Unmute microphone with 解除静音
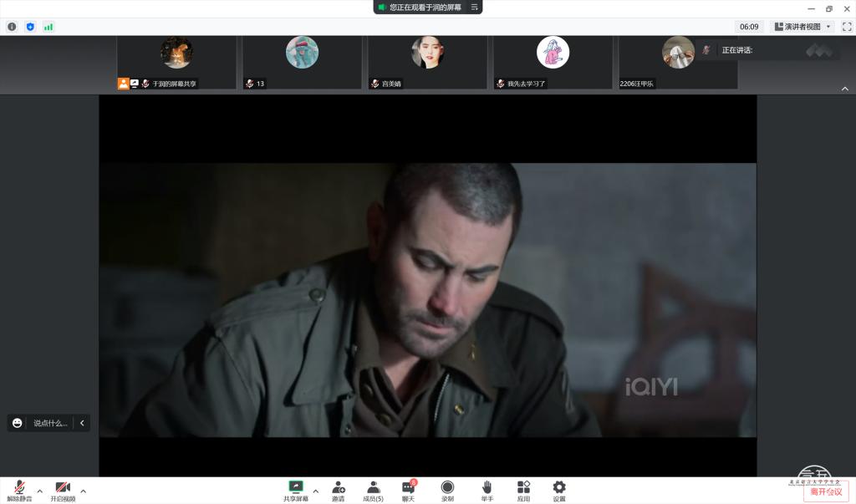The width and height of the screenshot is (856, 504). tap(18, 491)
